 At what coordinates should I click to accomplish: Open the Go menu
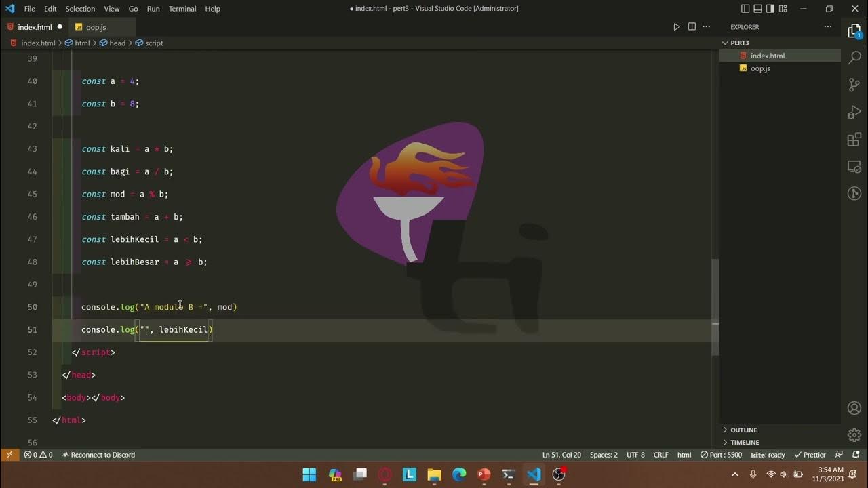pyautogui.click(x=133, y=9)
